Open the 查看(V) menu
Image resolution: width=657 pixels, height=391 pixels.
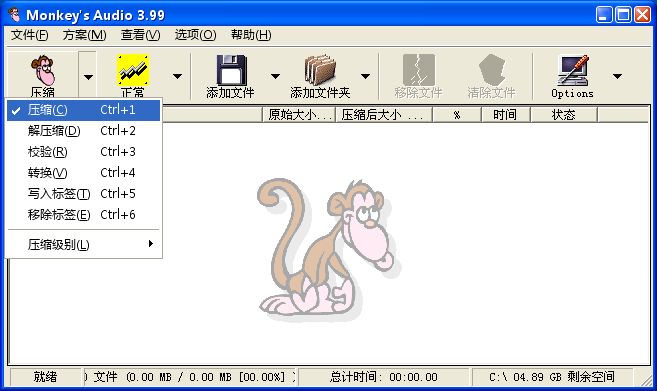tap(140, 35)
